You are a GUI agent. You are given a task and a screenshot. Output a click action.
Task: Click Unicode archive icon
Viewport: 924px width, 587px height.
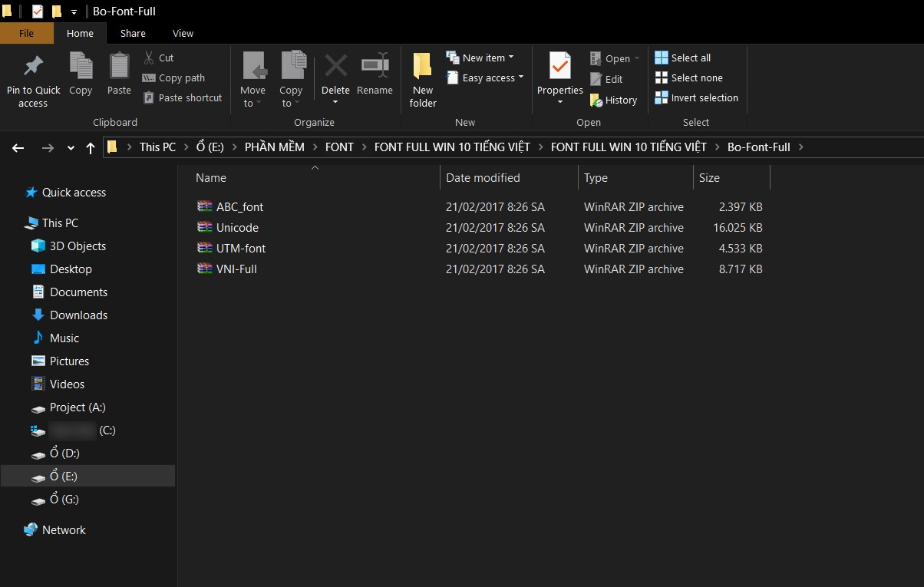tap(204, 227)
